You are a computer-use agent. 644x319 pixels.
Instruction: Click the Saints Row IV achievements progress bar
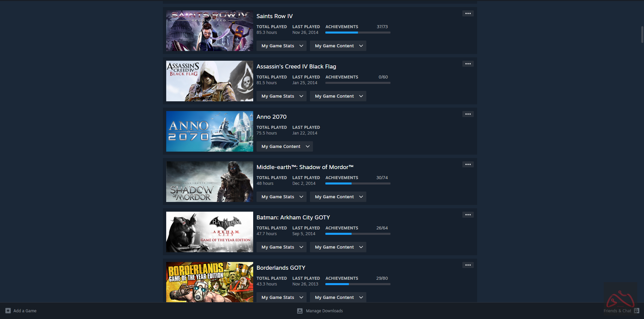(358, 33)
